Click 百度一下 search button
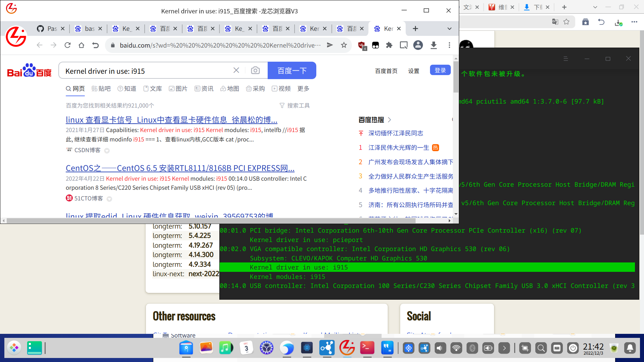 (292, 70)
